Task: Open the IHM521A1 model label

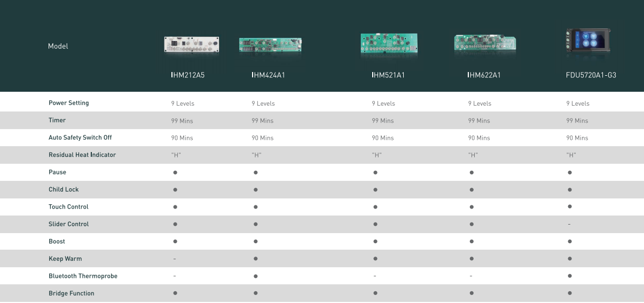Action: [x=389, y=75]
